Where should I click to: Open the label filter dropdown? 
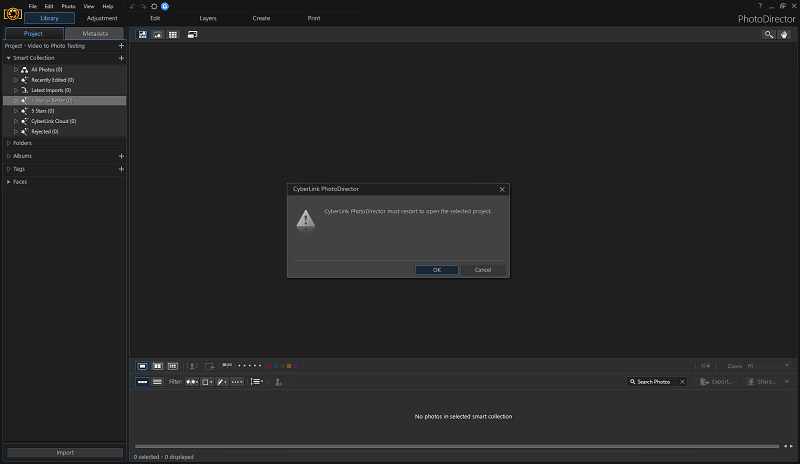tap(207, 382)
